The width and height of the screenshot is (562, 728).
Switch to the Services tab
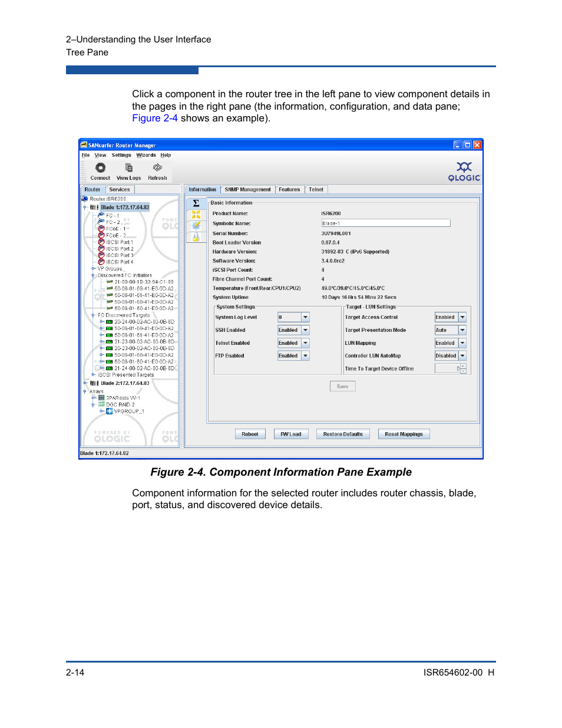point(120,190)
